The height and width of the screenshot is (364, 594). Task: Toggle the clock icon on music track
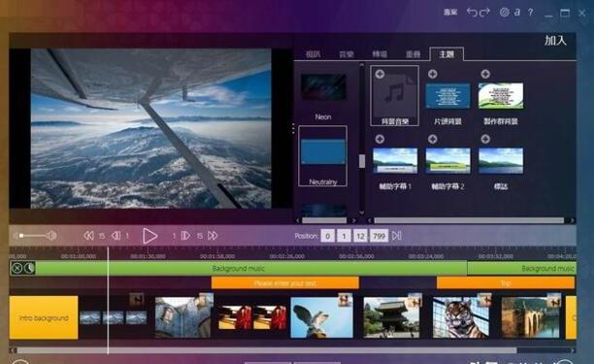pyautogui.click(x=29, y=268)
